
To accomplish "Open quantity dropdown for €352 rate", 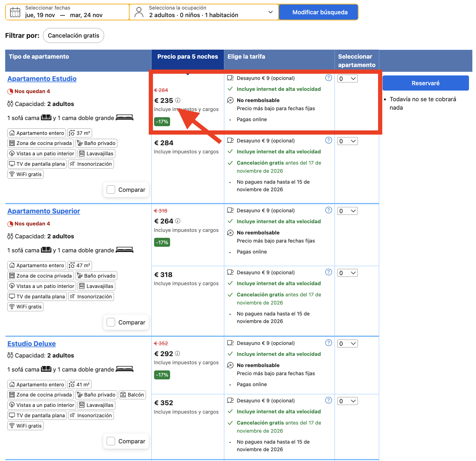I will 347,401.
